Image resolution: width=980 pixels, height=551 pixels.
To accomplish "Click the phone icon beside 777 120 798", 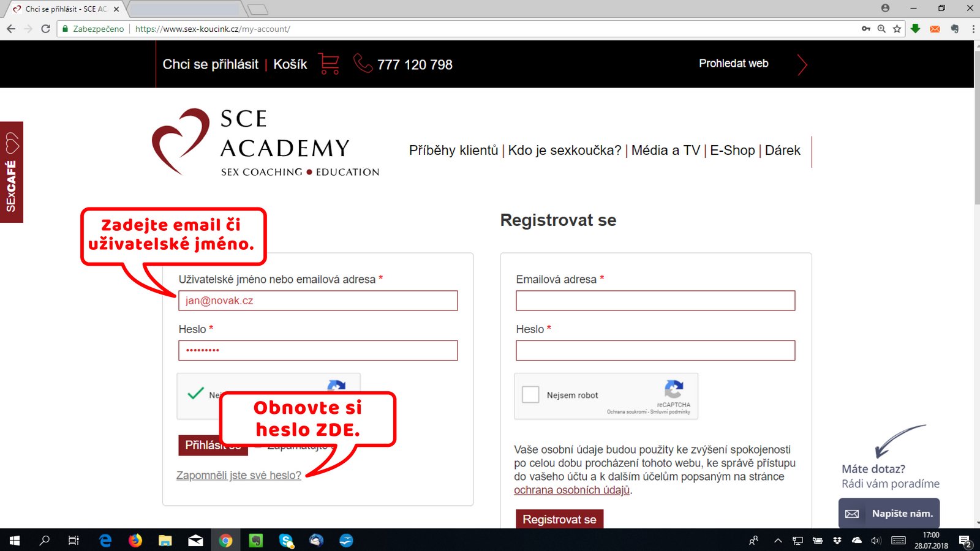I will tap(363, 64).
